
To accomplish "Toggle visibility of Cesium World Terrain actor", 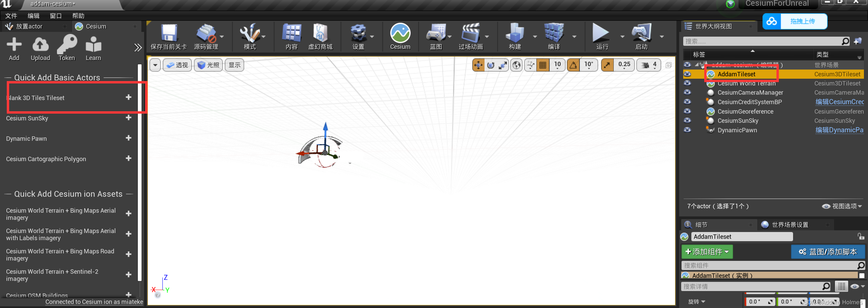I will coord(687,83).
